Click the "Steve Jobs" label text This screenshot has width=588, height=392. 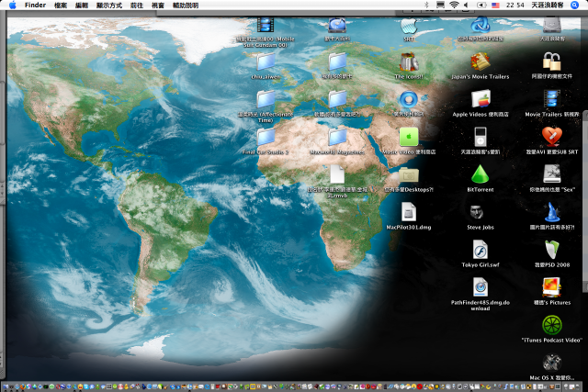pos(481,227)
